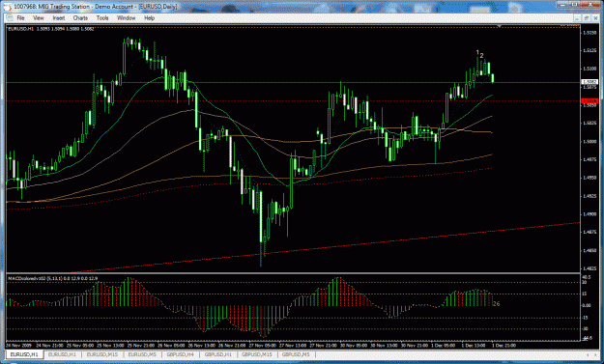The height and width of the screenshot is (364, 604).
Task: Click the red price level label on the axis
Action: pyautogui.click(x=590, y=100)
